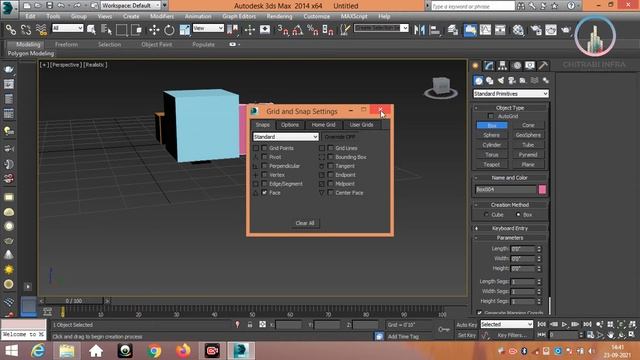The height and width of the screenshot is (360, 640).
Task: Click the ViewCube in the viewport
Action: click(x=441, y=87)
